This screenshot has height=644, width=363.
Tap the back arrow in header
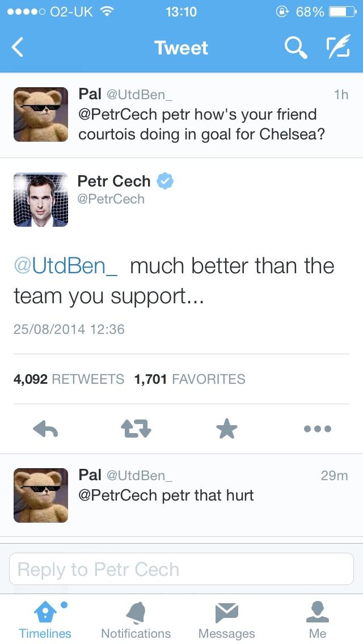(x=17, y=48)
